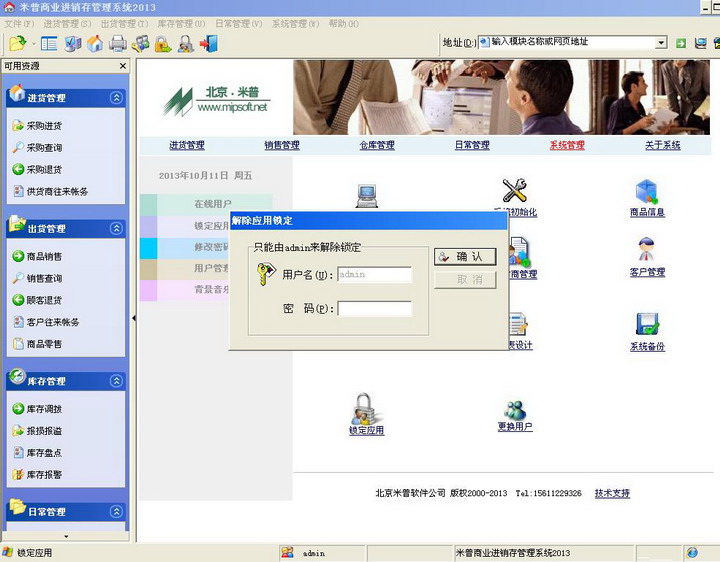Click the Windows start flag in status bar
The height and width of the screenshot is (562, 720).
coord(8,552)
